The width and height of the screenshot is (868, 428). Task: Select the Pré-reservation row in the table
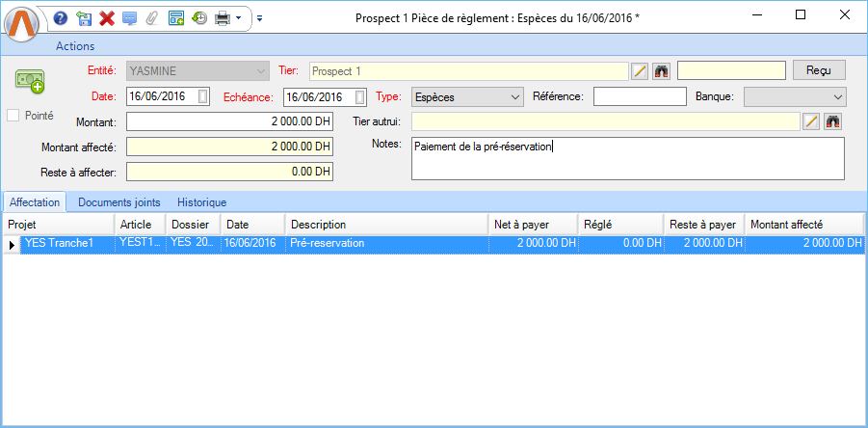385,244
